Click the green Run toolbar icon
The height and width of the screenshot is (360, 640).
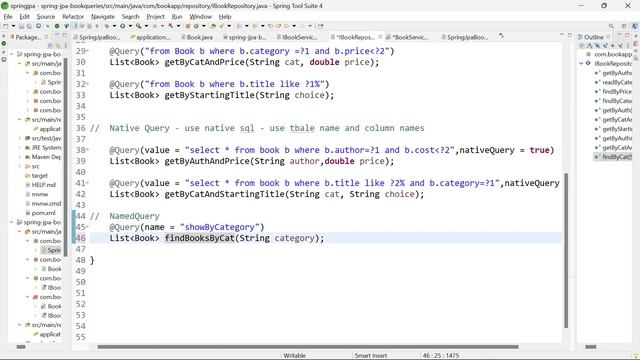tap(122, 26)
